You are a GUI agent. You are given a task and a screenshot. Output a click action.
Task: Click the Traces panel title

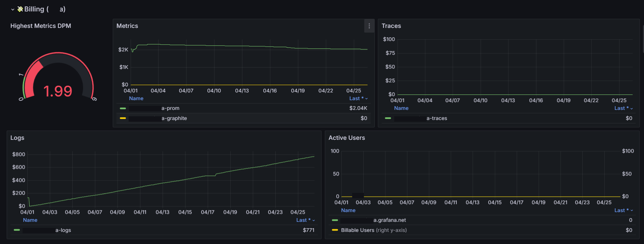click(391, 26)
